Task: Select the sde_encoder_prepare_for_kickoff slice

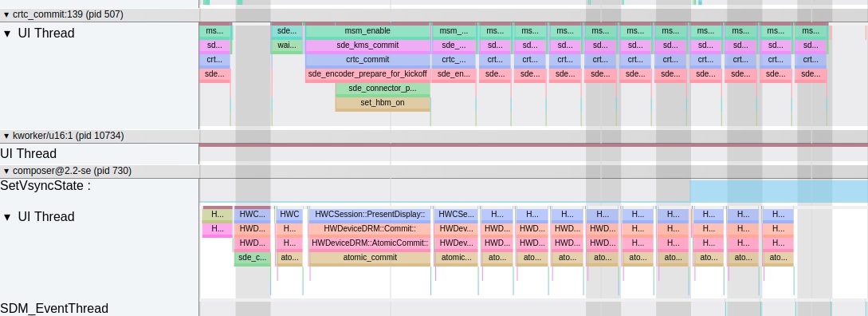Action: click(367, 74)
